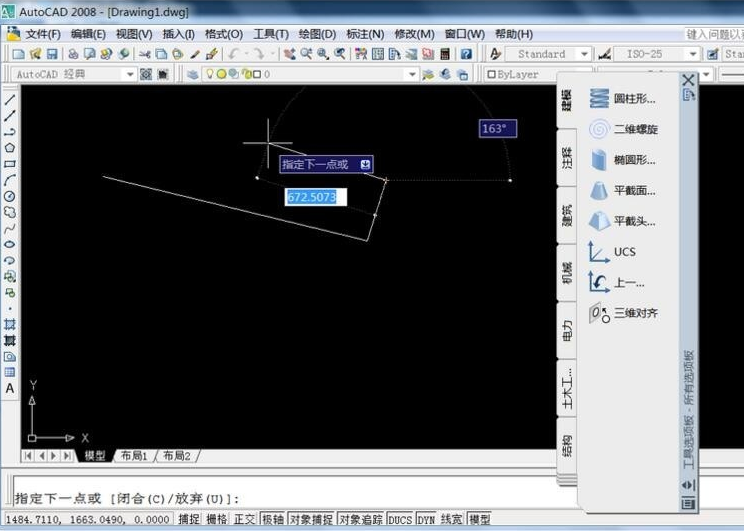The image size is (744, 531).
Task: Click the Help question mark icon
Action: click(466, 54)
